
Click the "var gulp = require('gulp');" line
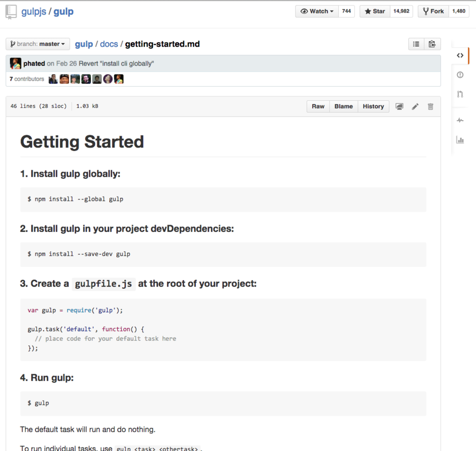pyautogui.click(x=75, y=310)
